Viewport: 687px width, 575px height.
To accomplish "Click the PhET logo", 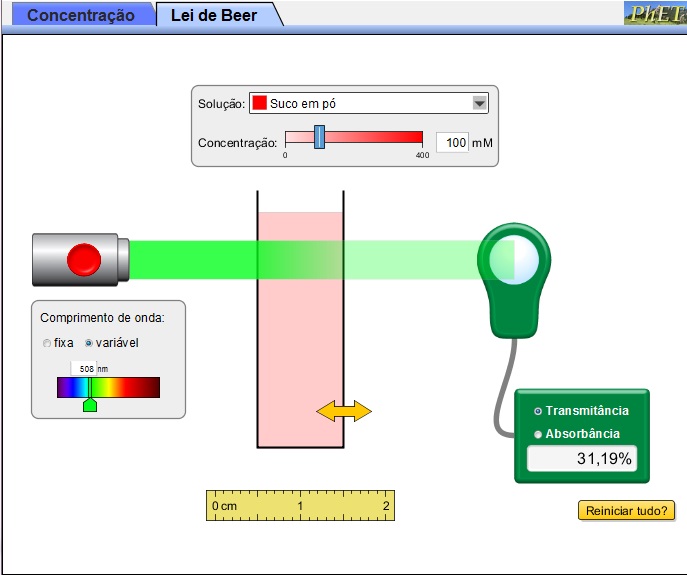I will [654, 14].
